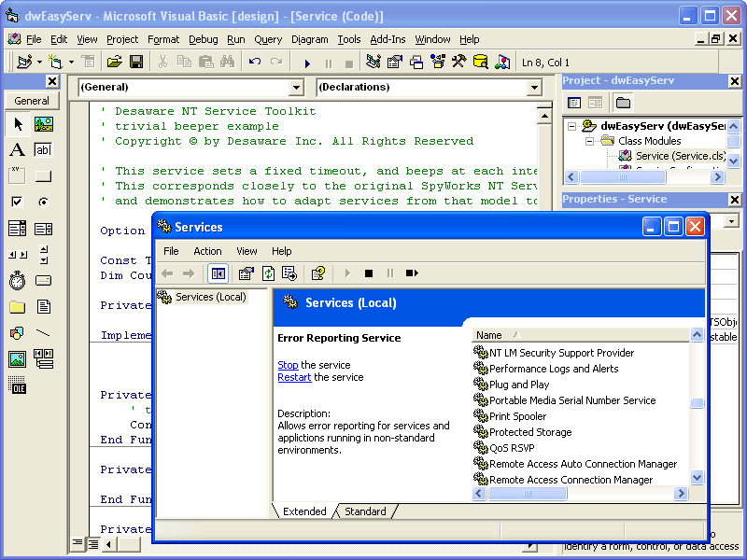Viewport: 747px width, 560px height.
Task: Select the Image control tool
Action: [18, 359]
